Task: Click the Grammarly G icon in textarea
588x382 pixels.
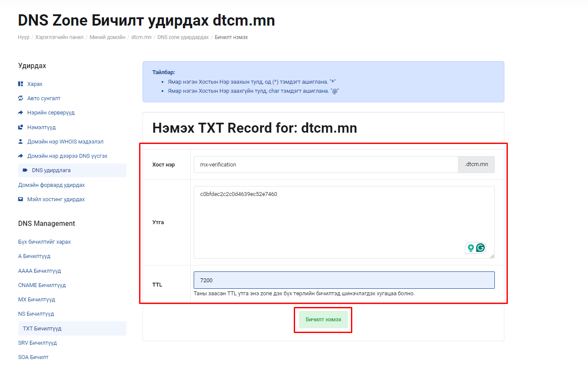Action: (480, 248)
